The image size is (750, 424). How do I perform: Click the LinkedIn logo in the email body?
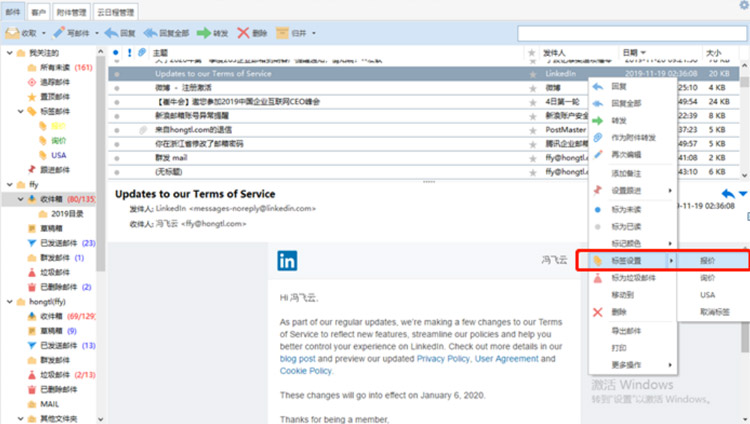click(287, 262)
